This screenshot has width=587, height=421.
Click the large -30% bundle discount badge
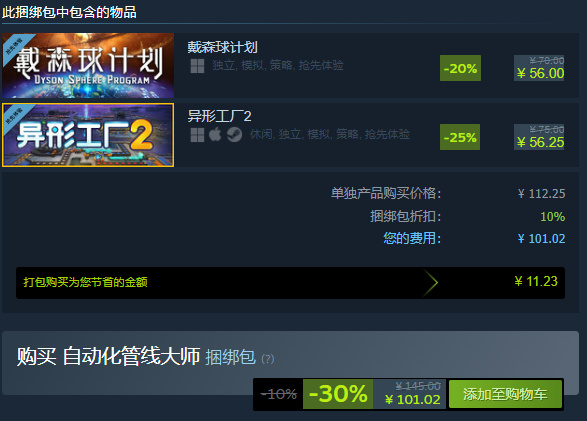pyautogui.click(x=338, y=394)
